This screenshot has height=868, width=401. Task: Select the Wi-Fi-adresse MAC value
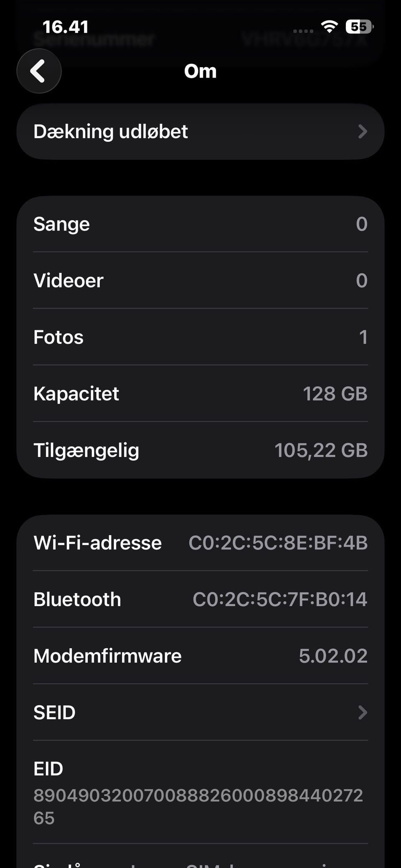click(x=278, y=543)
